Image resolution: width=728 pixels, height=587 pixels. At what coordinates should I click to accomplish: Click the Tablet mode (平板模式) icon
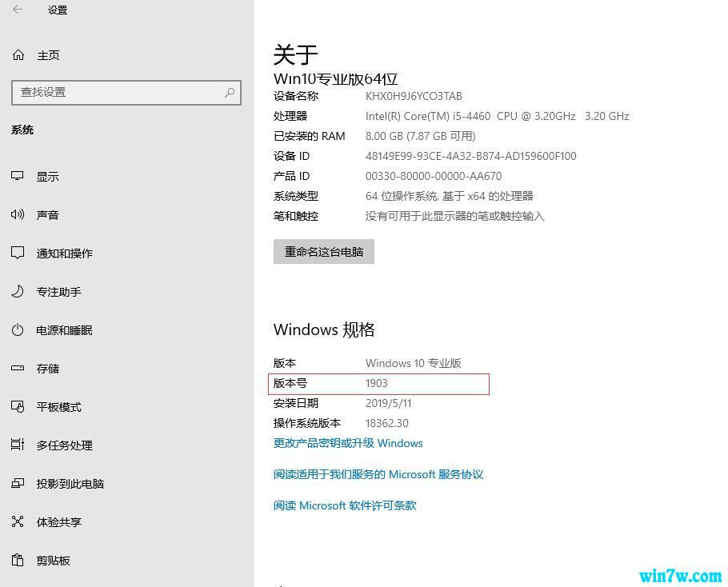point(18,407)
